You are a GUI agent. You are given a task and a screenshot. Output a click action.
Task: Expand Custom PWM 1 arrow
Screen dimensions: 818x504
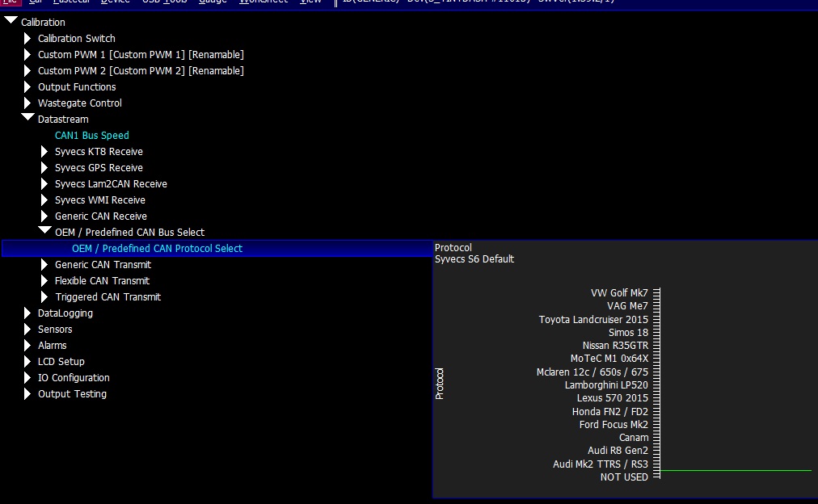(x=27, y=55)
